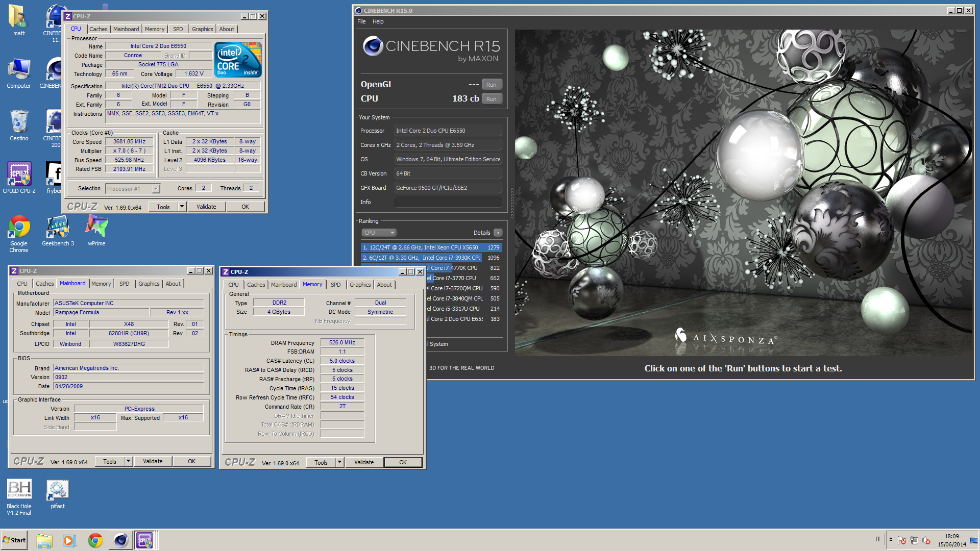Screen dimensions: 980x551
Task: Open the matt user folder icon
Action: (x=19, y=20)
